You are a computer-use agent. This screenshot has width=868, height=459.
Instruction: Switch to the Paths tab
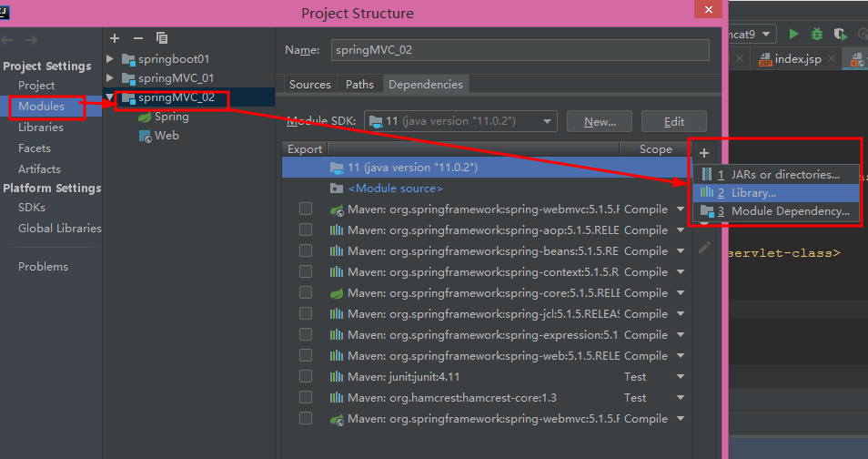pyautogui.click(x=359, y=85)
